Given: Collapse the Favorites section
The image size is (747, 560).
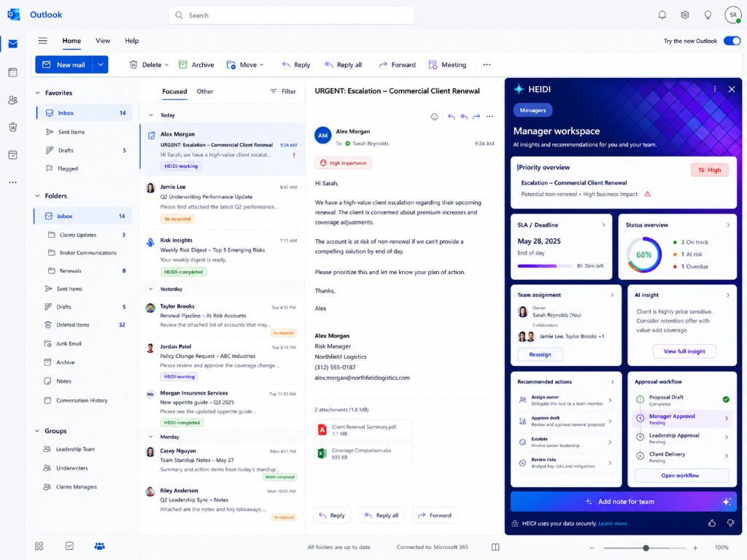Looking at the screenshot, I should [x=37, y=93].
